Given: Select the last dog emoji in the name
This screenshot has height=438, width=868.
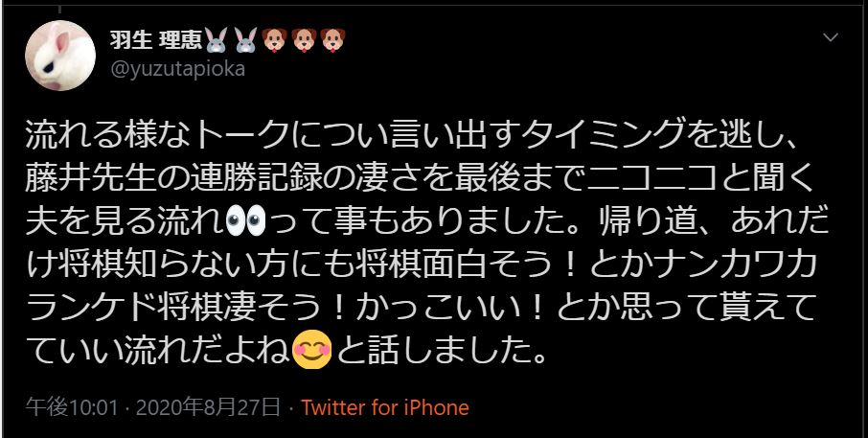Looking at the screenshot, I should (x=332, y=40).
